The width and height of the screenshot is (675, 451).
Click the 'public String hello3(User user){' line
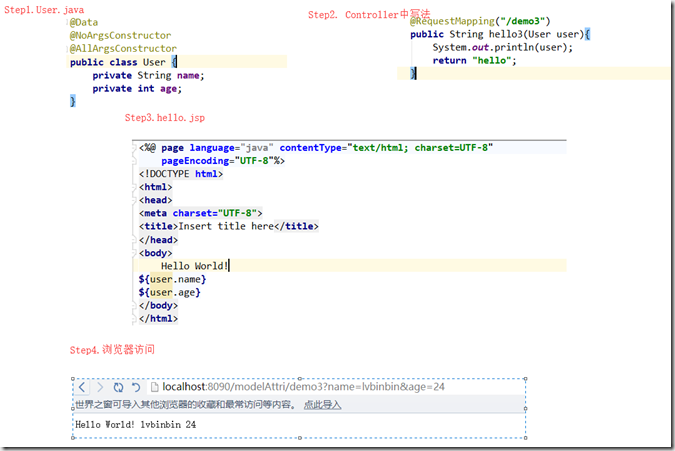[x=500, y=34]
